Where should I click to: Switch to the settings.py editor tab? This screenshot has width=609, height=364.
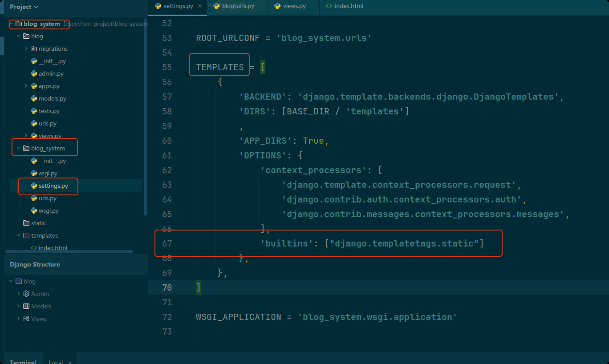[x=178, y=6]
